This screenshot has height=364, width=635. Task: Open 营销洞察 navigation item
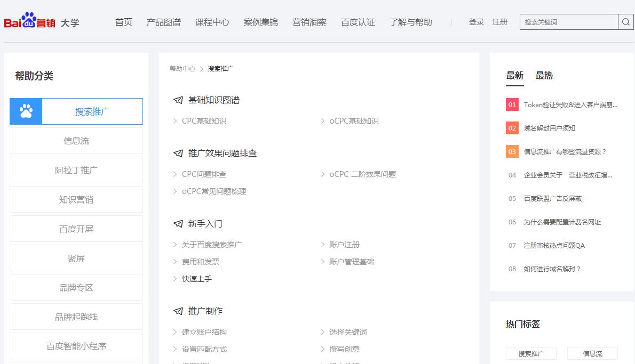tap(309, 22)
